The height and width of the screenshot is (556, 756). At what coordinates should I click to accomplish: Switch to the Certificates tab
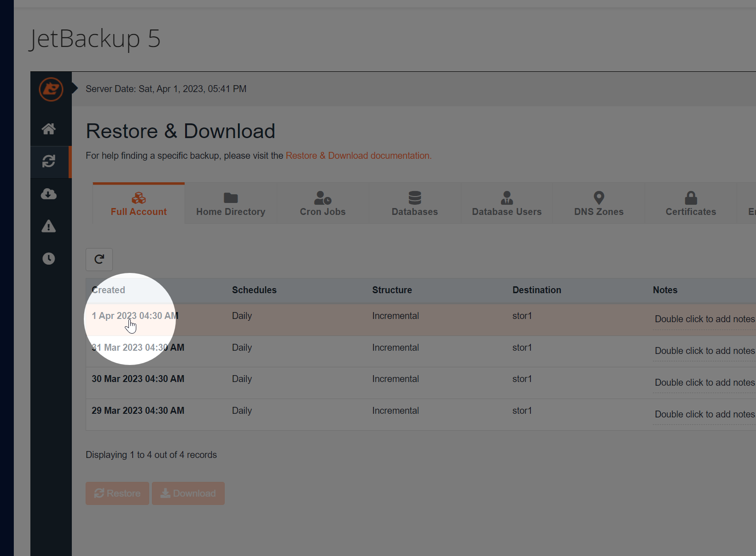pos(691,203)
